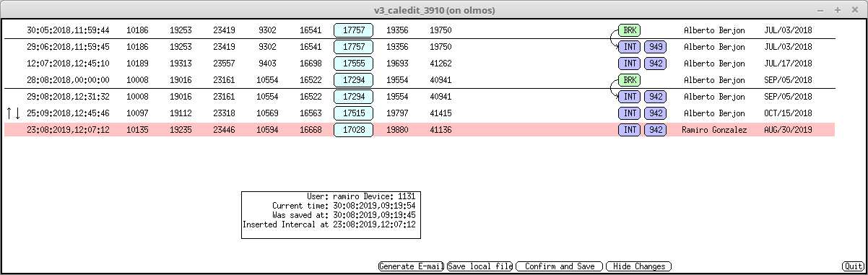Click the Quit button
This screenshot has width=868, height=275.
click(x=852, y=266)
